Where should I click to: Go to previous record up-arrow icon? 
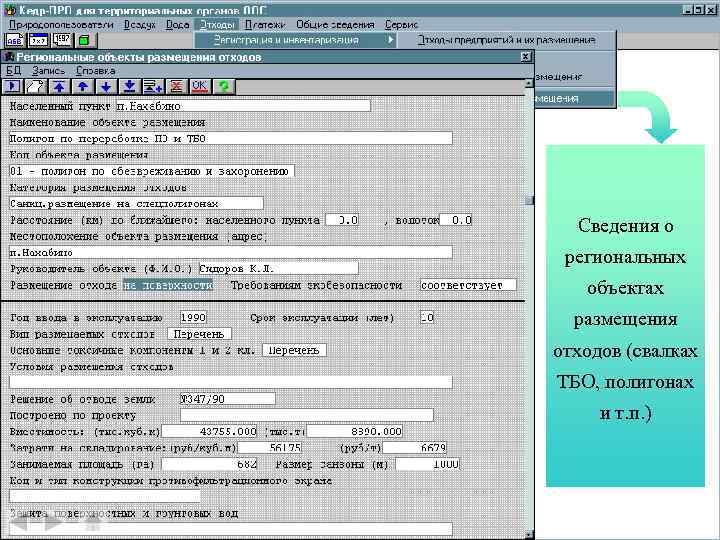(x=83, y=86)
